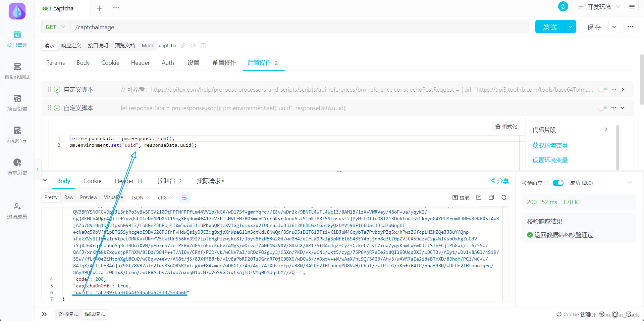
Task: Expand the left panel double arrow
Action: coord(44,314)
